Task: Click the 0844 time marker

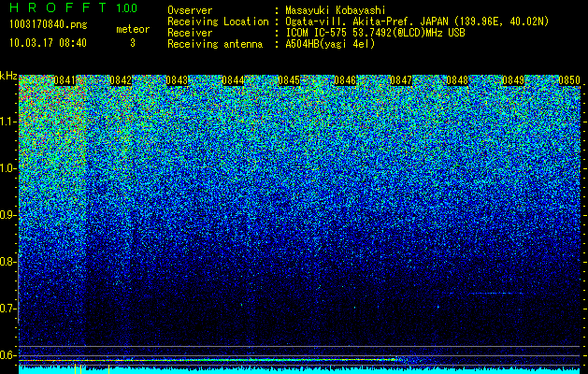Action: pos(233,80)
